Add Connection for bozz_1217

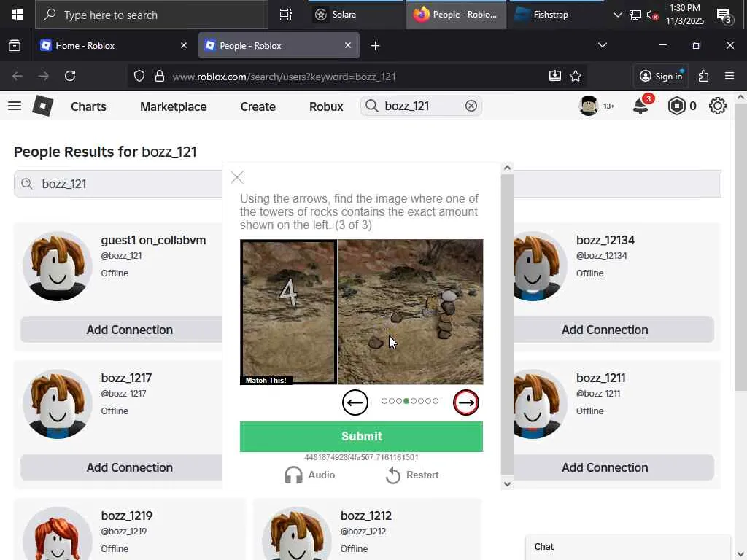[x=130, y=467]
